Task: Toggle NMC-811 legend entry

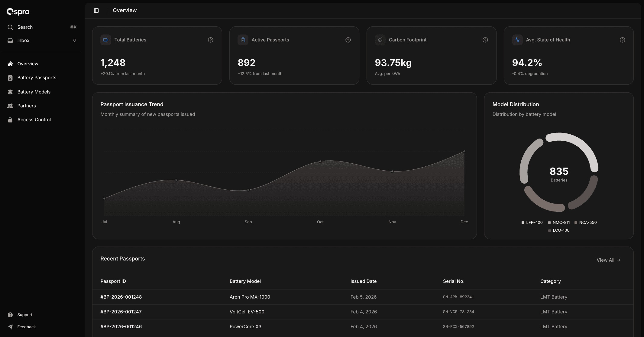Action: [559, 222]
